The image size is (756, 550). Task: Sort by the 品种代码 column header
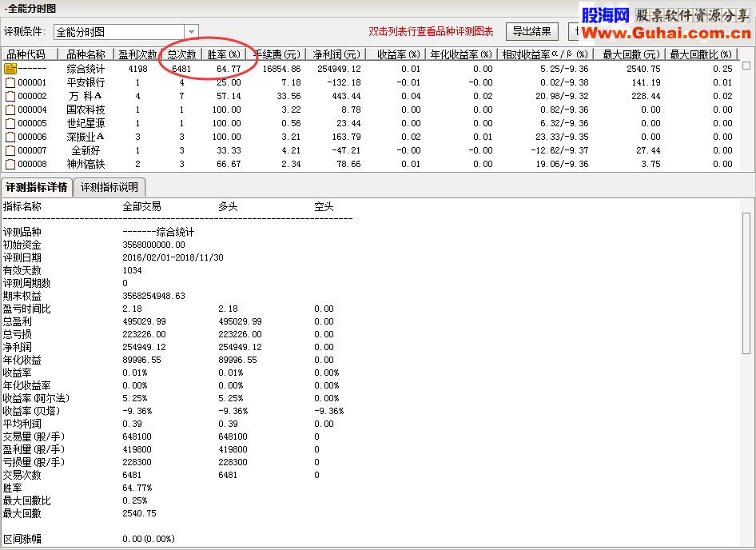(x=30, y=54)
